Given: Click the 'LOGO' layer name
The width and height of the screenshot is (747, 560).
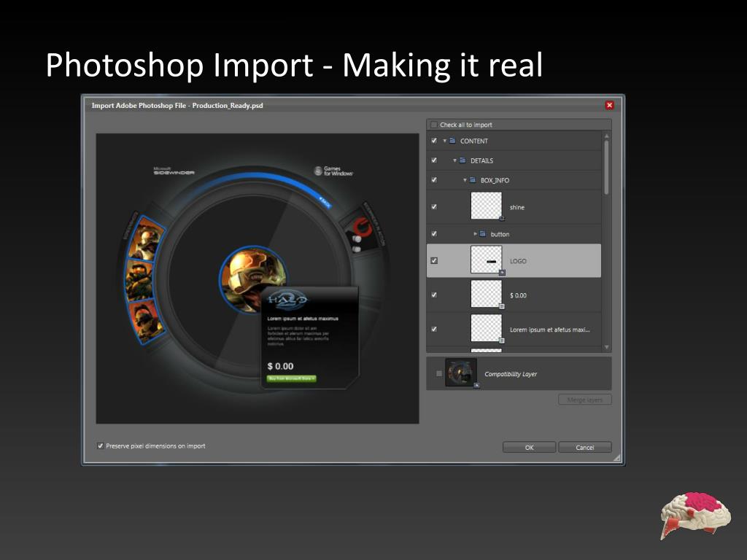Looking at the screenshot, I should (x=519, y=261).
